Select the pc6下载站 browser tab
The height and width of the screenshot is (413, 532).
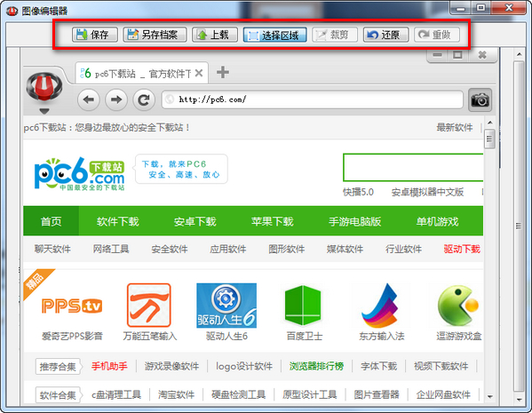point(141,73)
